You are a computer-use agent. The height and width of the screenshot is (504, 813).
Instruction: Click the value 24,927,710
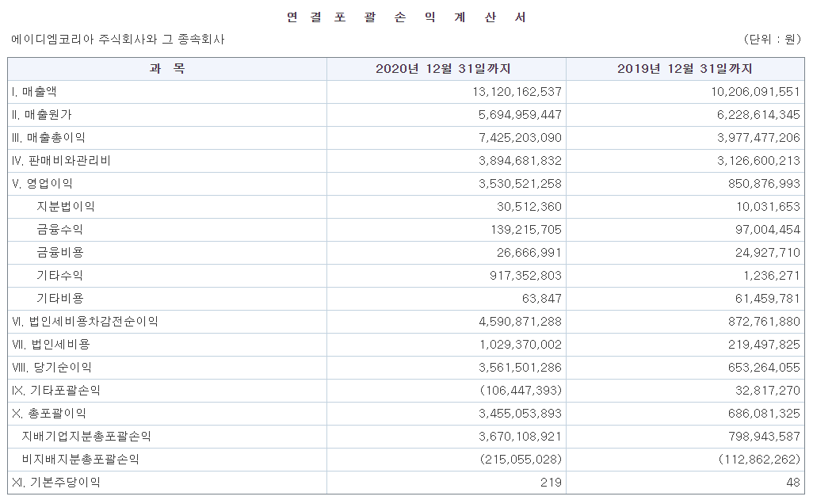768,253
